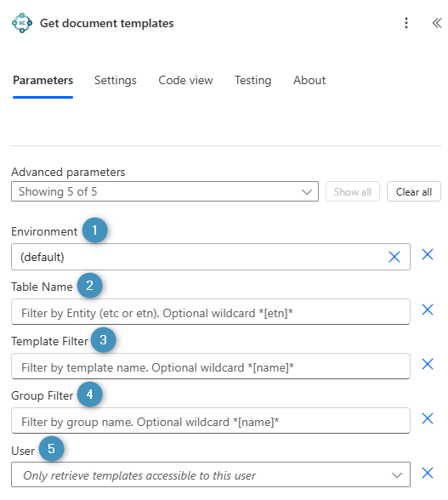Screen dimensions: 448x500
Task: Open the Code view tab
Action: click(x=185, y=80)
